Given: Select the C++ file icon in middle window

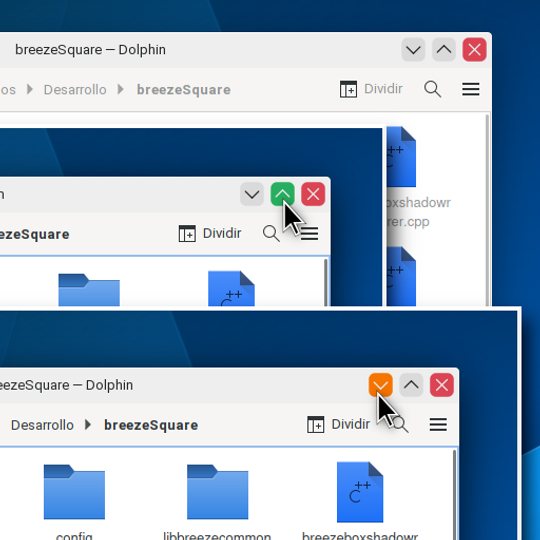Looking at the screenshot, I should click(x=231, y=289).
